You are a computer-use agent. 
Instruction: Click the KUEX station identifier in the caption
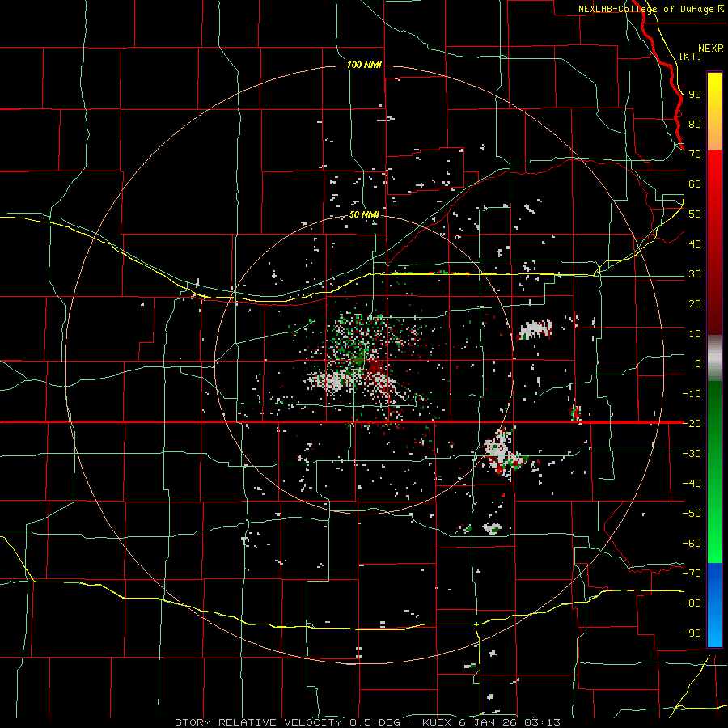click(x=437, y=722)
